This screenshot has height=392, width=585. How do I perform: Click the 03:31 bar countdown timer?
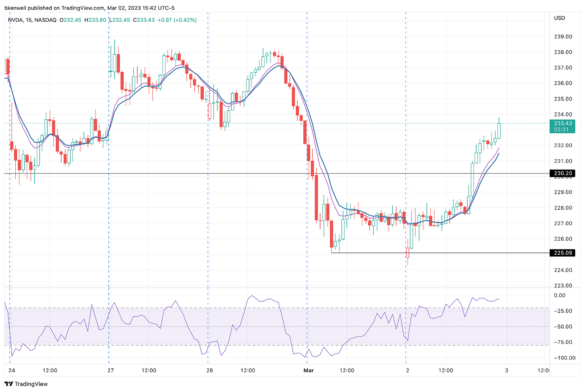[561, 129]
